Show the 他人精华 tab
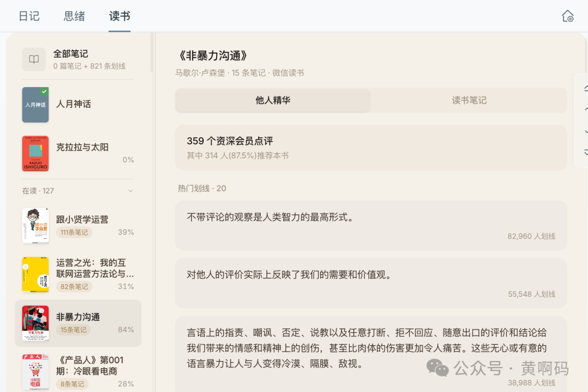This screenshot has height=392, width=588. (273, 100)
